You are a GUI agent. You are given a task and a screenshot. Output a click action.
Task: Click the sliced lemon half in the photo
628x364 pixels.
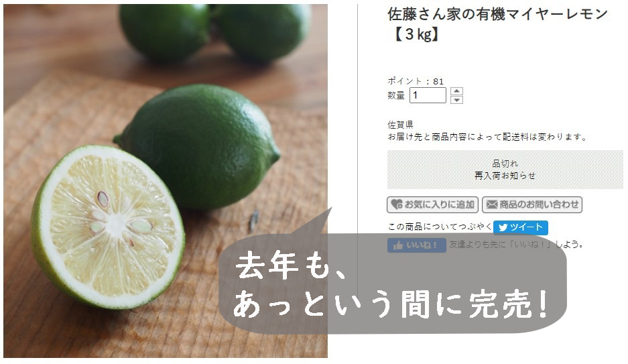coord(108,227)
